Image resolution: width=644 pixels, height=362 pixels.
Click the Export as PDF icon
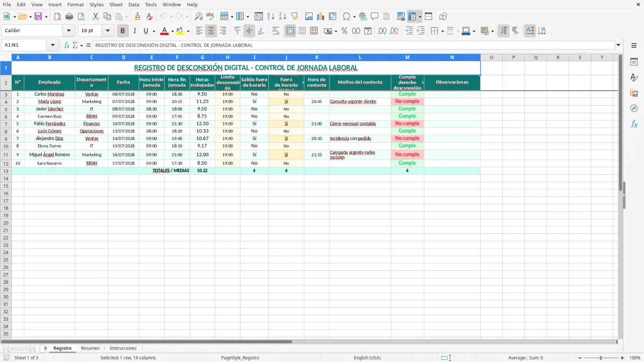(57, 17)
